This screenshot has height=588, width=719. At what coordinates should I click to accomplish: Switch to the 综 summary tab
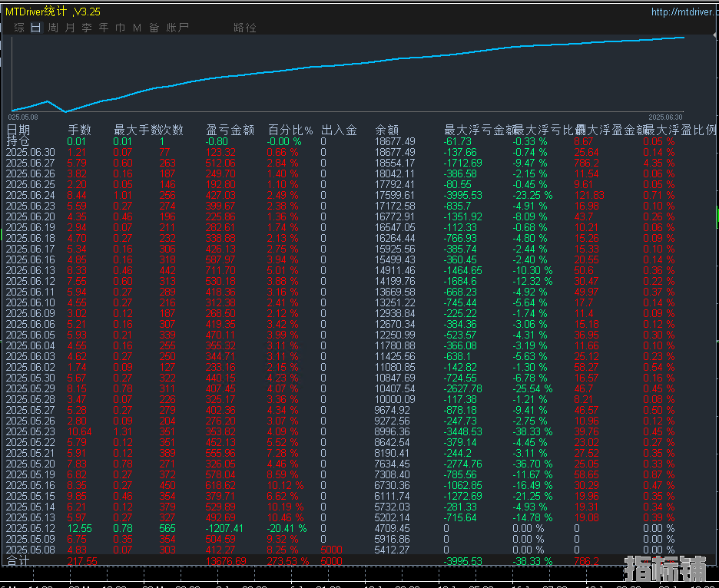click(x=19, y=28)
